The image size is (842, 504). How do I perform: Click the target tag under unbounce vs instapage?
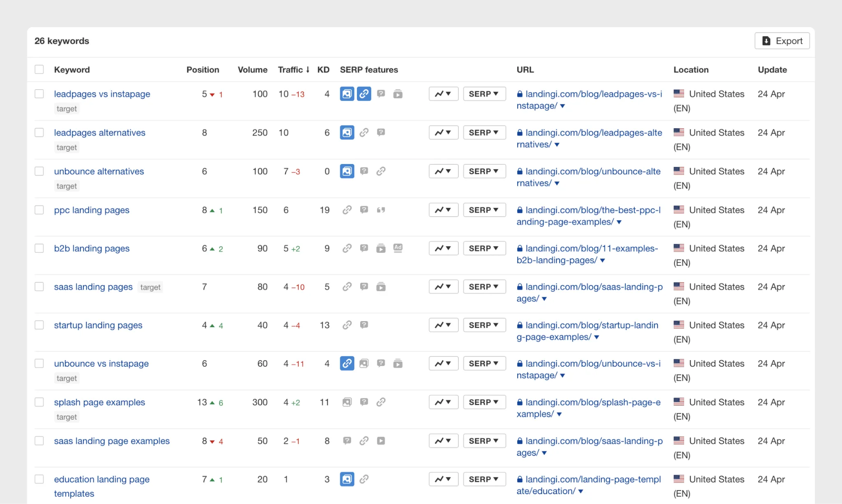click(67, 378)
